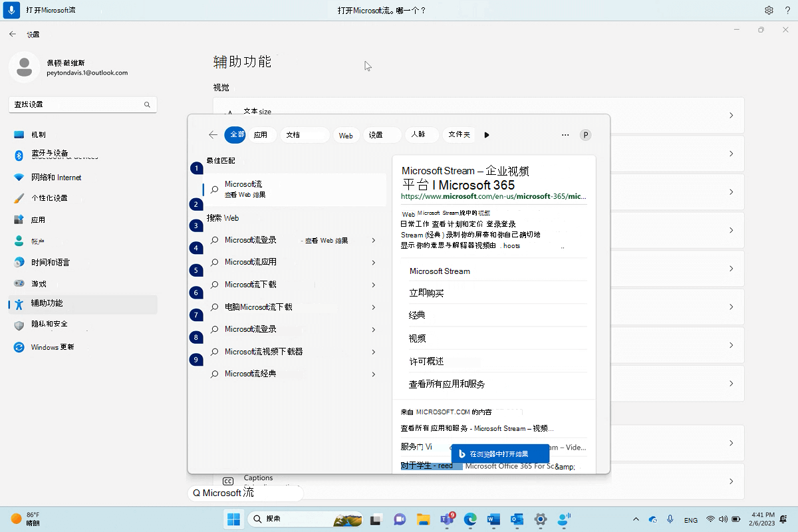Show more filter tabs with play arrow

(487, 135)
